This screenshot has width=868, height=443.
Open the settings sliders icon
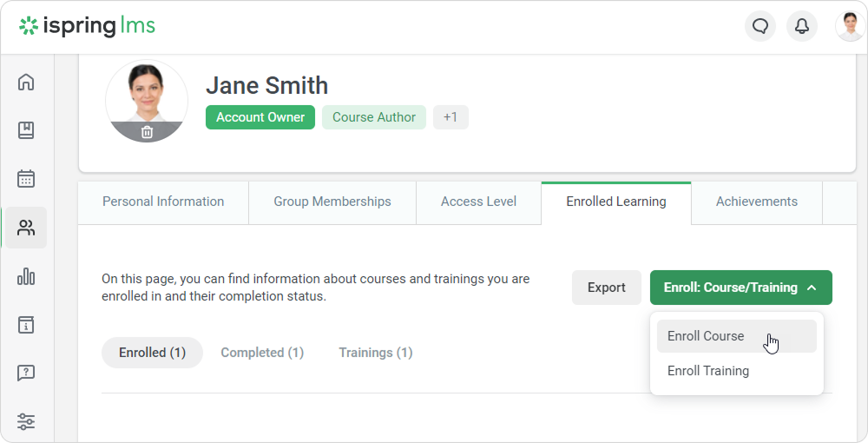26,422
